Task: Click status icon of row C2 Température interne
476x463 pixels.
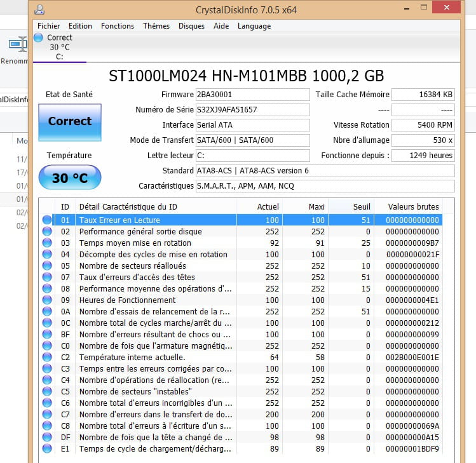Action: click(47, 357)
